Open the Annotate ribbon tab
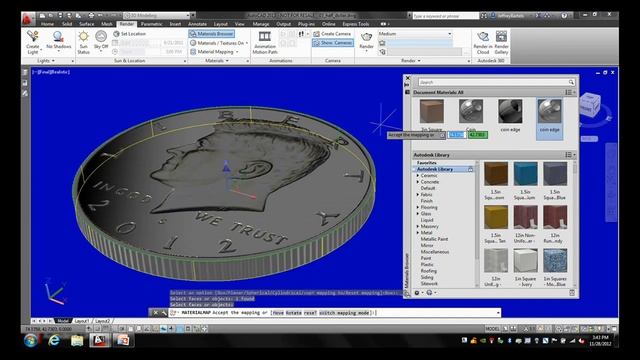 tap(197, 24)
